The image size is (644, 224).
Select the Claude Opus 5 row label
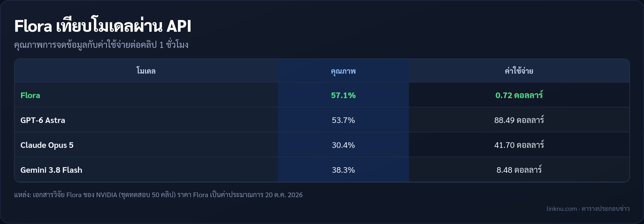tap(47, 145)
